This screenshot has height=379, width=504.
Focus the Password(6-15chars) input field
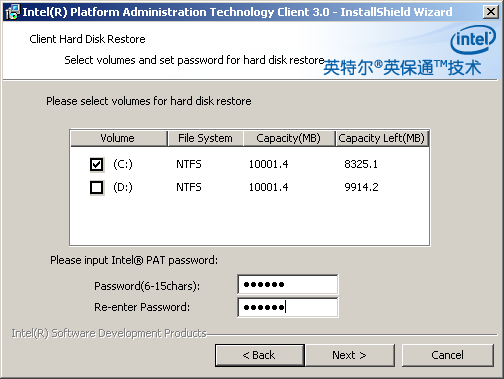click(288, 284)
